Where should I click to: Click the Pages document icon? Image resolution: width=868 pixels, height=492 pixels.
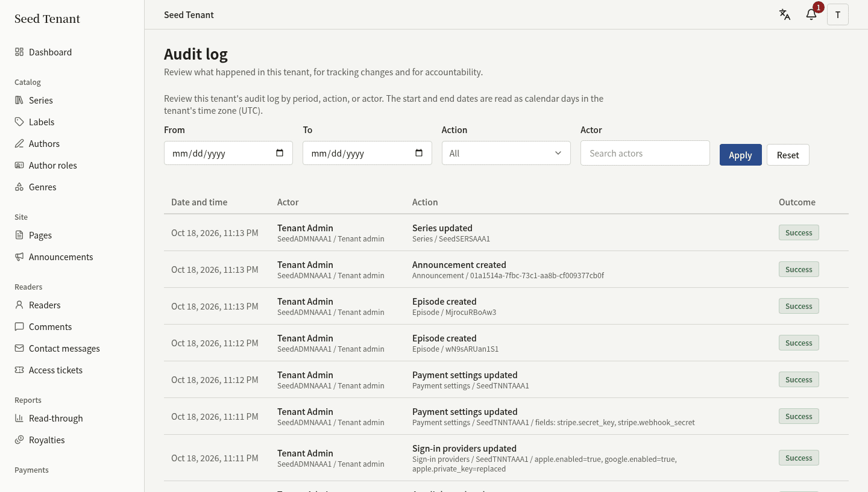pos(19,235)
